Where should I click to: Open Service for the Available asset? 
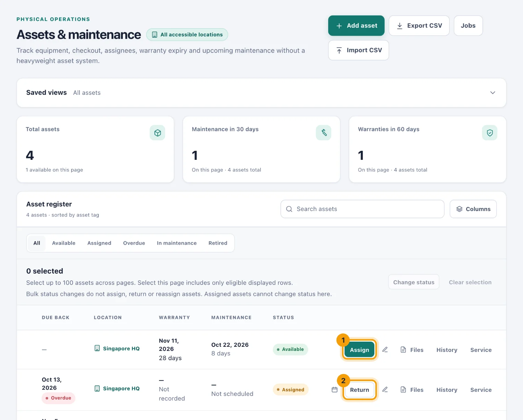point(481,350)
